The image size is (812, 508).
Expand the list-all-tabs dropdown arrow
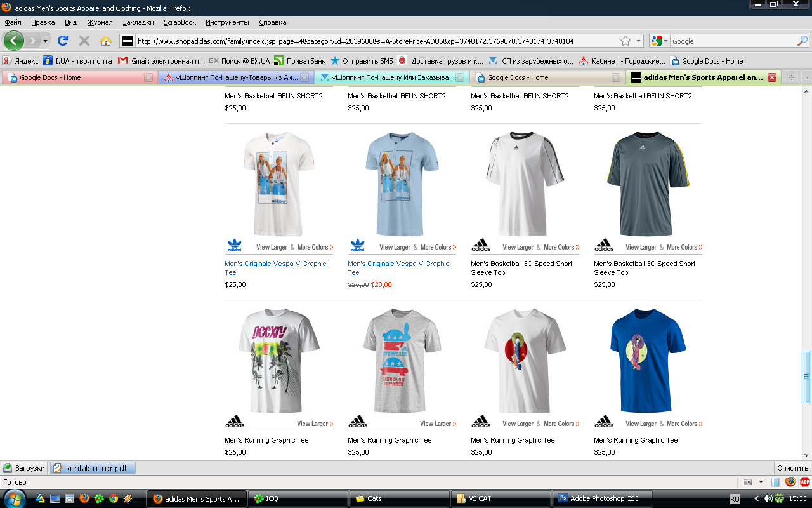[x=806, y=77]
